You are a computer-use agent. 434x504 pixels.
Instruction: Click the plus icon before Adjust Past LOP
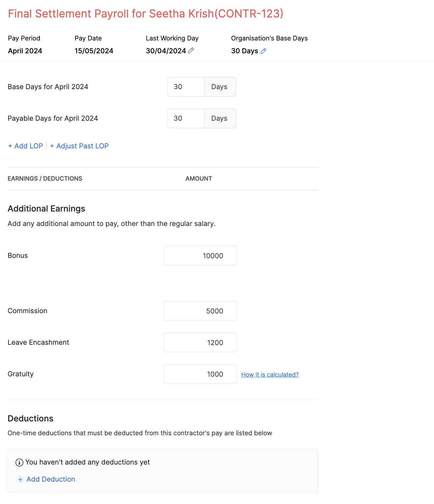[x=53, y=146]
